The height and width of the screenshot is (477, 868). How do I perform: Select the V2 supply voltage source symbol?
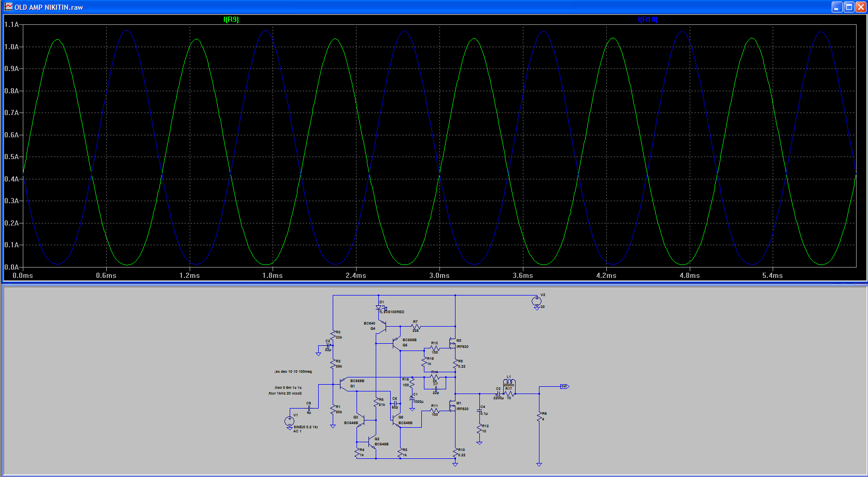pyautogui.click(x=537, y=301)
